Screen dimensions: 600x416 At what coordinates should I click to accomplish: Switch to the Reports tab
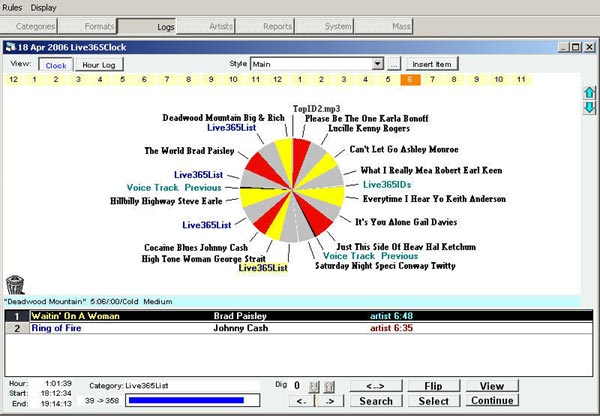(x=265, y=26)
